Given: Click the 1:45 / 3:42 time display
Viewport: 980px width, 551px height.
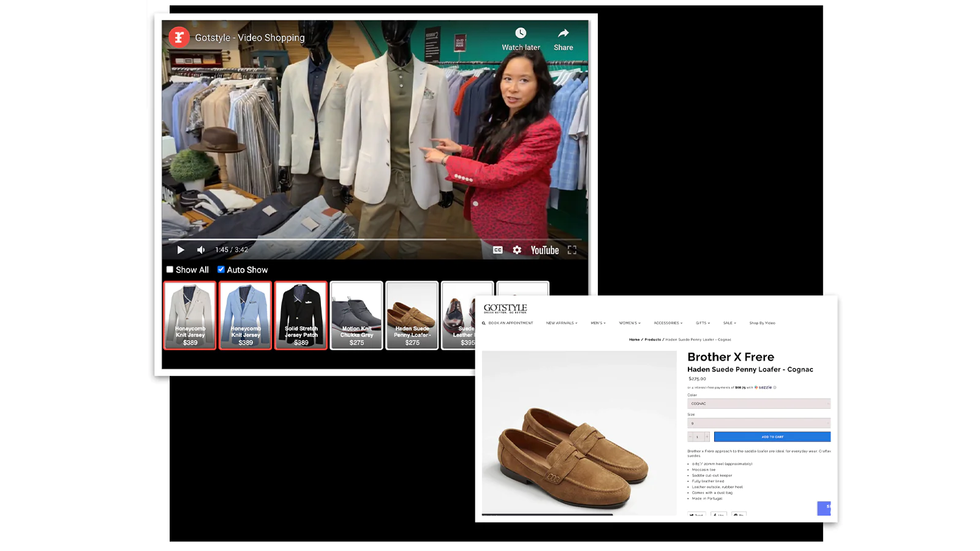Looking at the screenshot, I should tap(232, 250).
